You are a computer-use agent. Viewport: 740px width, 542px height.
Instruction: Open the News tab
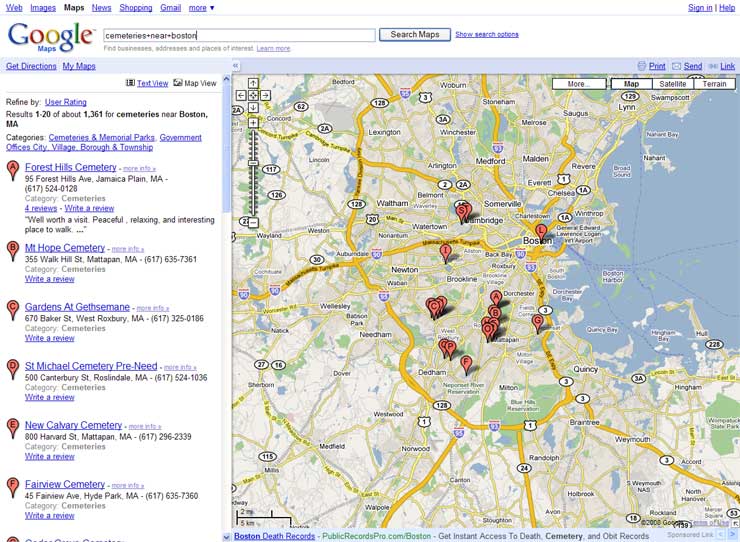click(x=101, y=8)
